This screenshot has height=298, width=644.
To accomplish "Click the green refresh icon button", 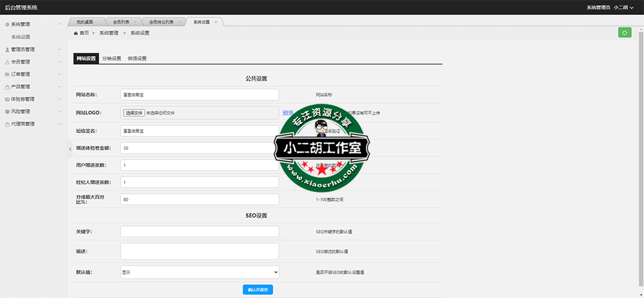I will [x=624, y=33].
